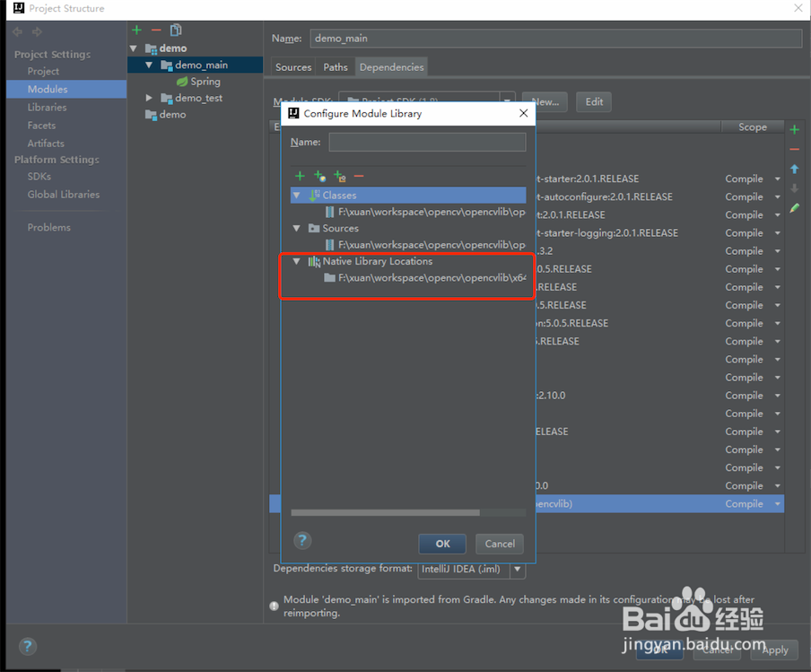Click the Spring facet leaf icon
Image resolution: width=811 pixels, height=672 pixels.
(182, 82)
